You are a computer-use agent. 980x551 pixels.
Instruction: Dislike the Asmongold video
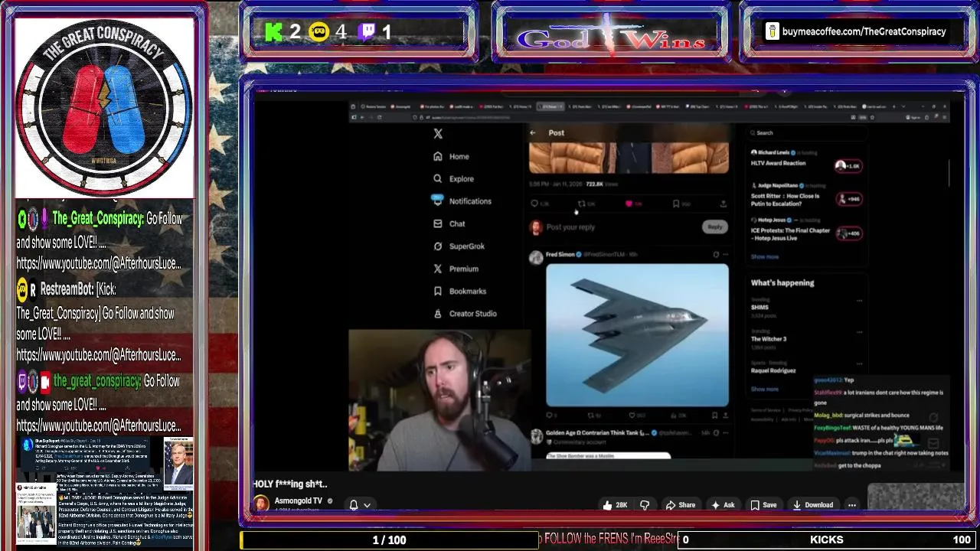[645, 505]
